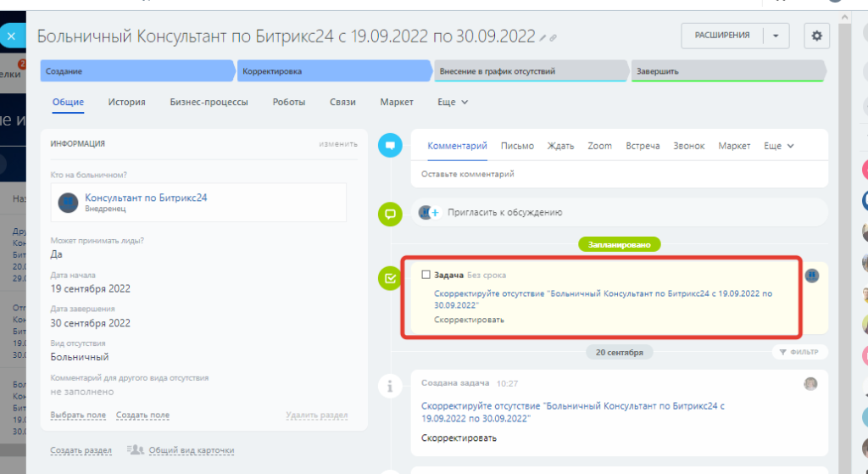Select the Внесение в график отсутствий stage
The width and height of the screenshot is (868, 474).
tap(531, 71)
